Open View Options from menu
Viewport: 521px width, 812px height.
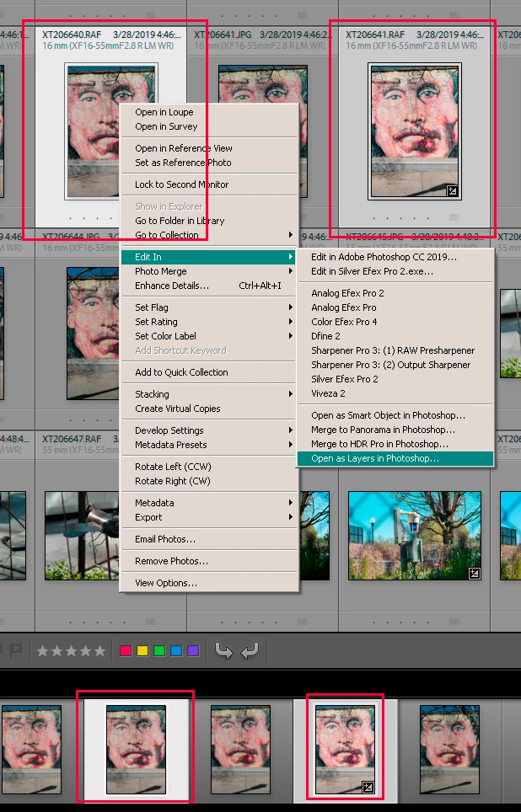point(209,583)
